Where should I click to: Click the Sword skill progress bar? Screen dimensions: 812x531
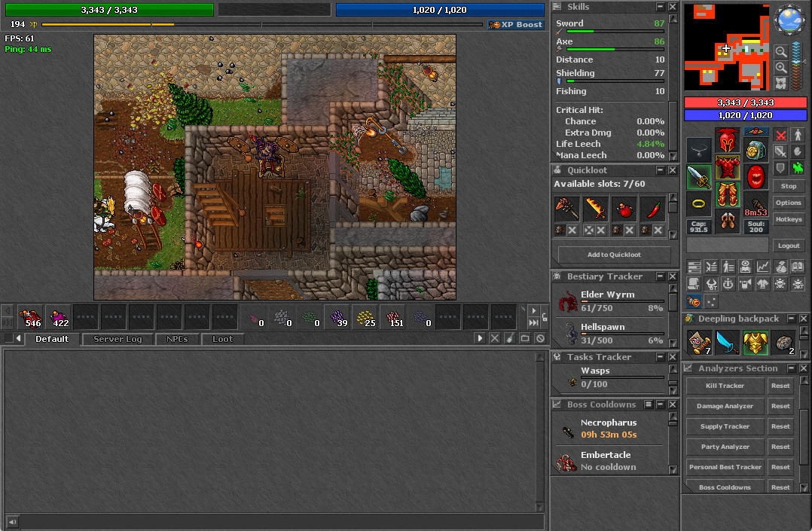tap(615, 32)
